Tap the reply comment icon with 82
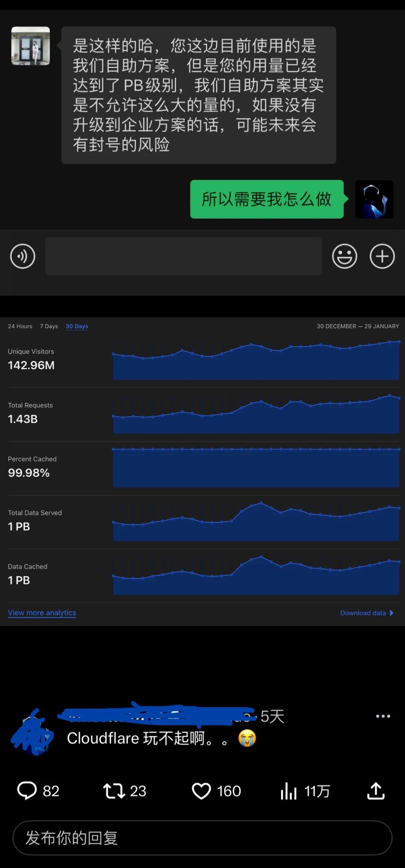The width and height of the screenshot is (405, 868). tap(27, 791)
